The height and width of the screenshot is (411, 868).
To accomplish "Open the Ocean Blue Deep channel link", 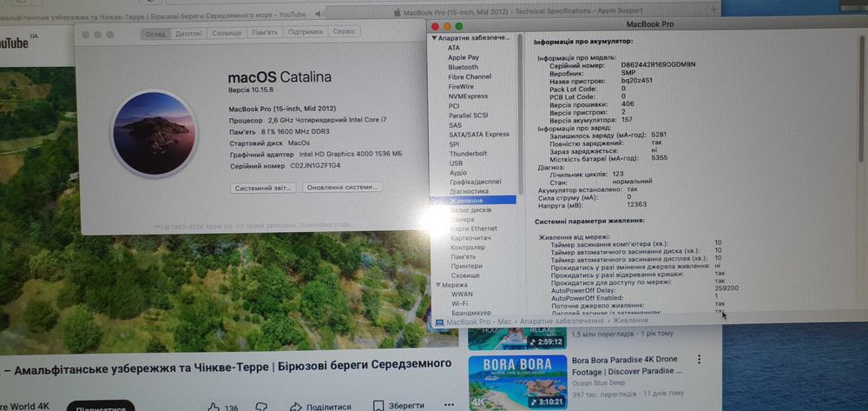I will pyautogui.click(x=597, y=382).
